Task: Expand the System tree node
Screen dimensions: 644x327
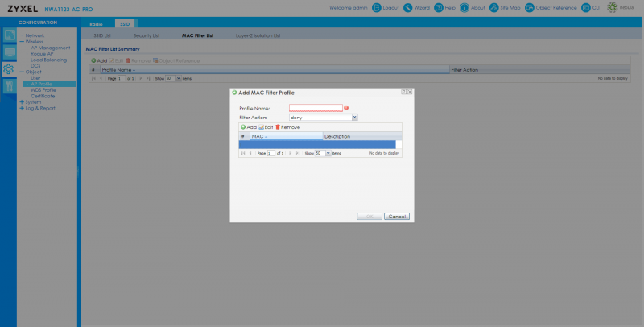Action: point(22,102)
